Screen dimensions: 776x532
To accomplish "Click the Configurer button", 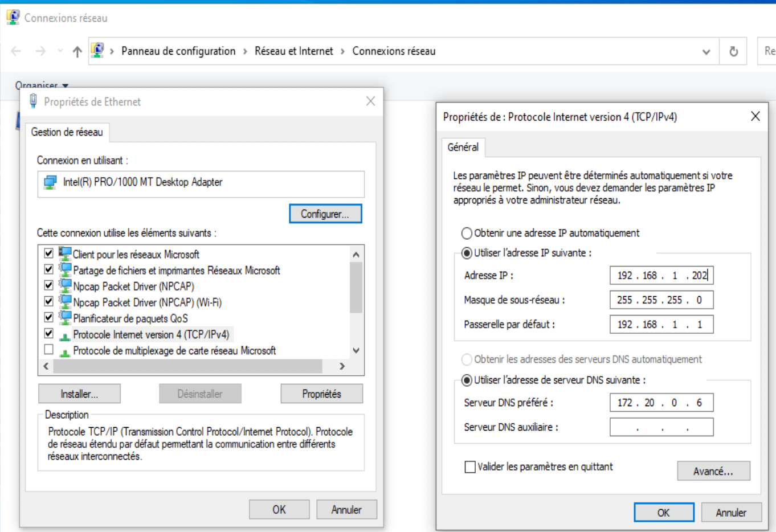I will click(x=325, y=213).
